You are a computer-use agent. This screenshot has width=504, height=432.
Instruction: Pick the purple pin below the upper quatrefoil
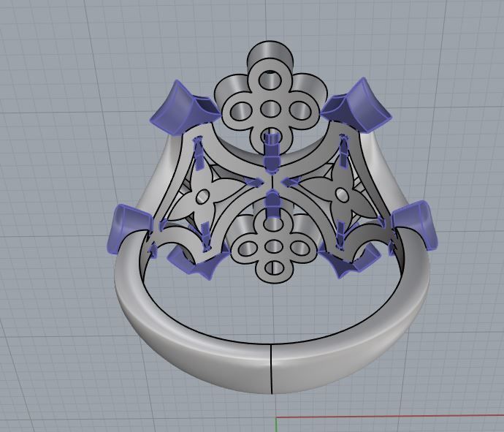coord(272,154)
